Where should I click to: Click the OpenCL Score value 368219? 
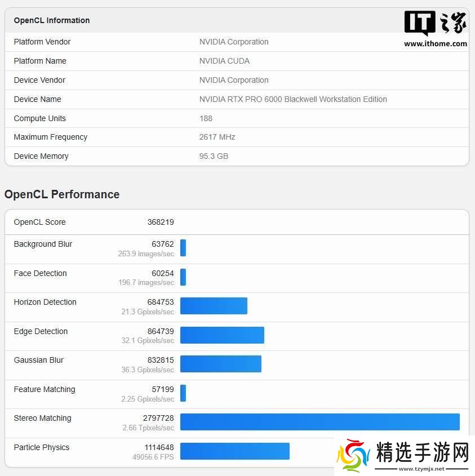tap(161, 222)
